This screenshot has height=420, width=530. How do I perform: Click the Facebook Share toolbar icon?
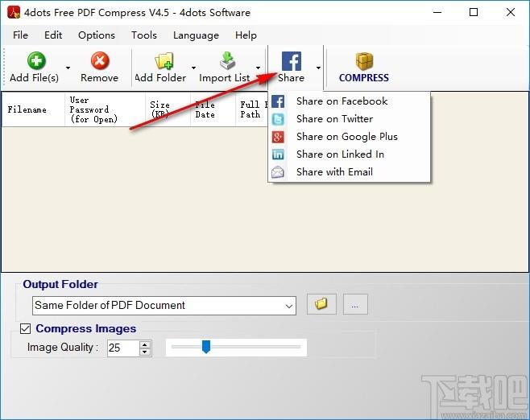tap(291, 61)
